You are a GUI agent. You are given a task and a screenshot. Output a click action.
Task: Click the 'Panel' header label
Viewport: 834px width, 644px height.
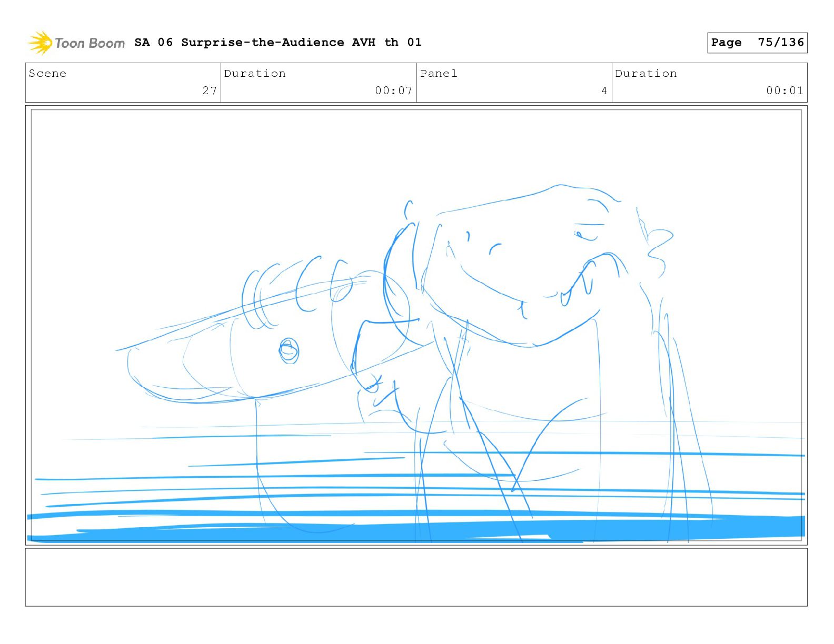[439, 74]
